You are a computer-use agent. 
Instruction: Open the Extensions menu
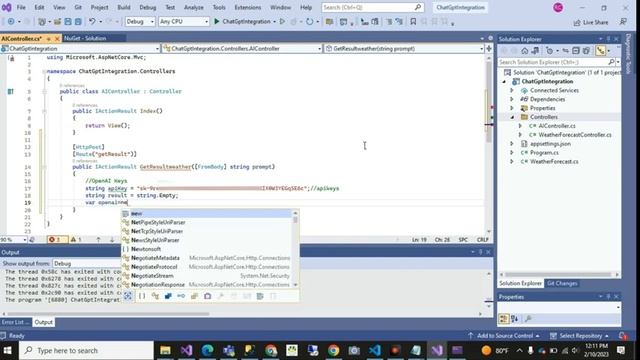click(248, 7)
